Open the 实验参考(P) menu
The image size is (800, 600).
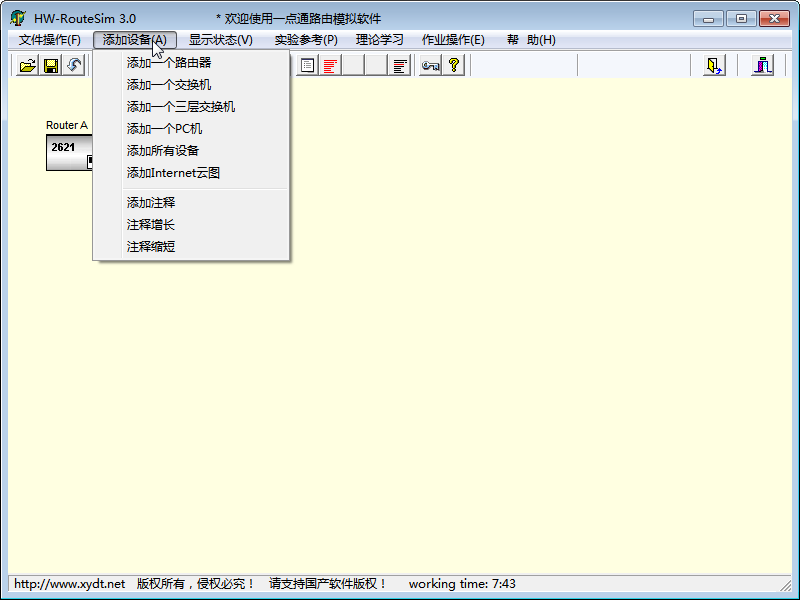306,40
